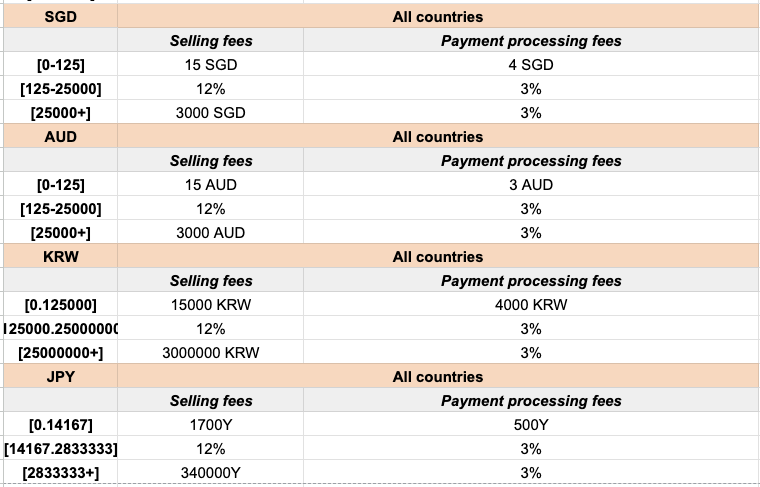
Task: Select the 500Y payment processing cell
Action: [x=531, y=425]
